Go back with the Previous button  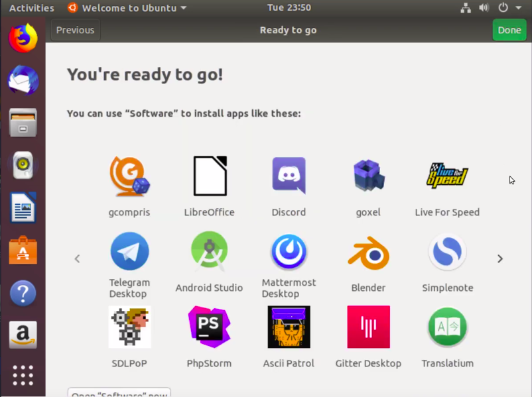click(x=76, y=30)
